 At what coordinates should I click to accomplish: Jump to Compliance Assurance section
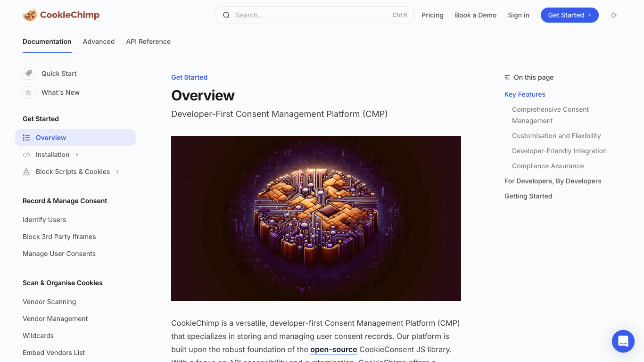click(x=548, y=166)
